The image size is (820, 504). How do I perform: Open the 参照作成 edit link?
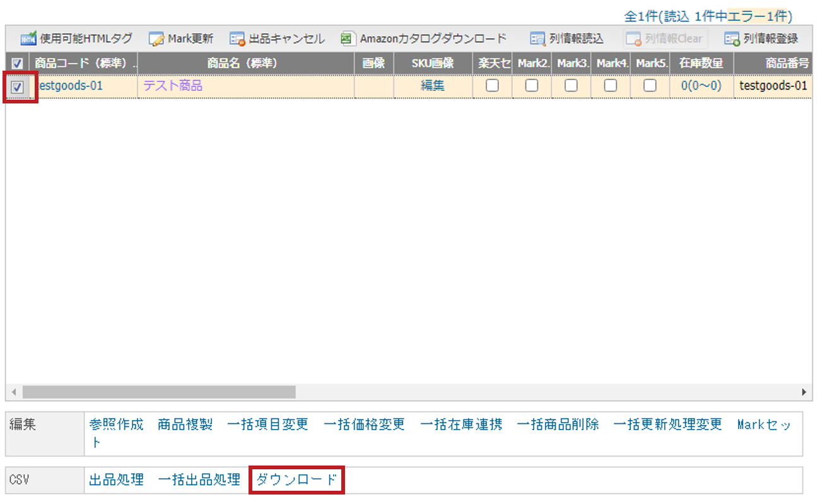pos(117,425)
